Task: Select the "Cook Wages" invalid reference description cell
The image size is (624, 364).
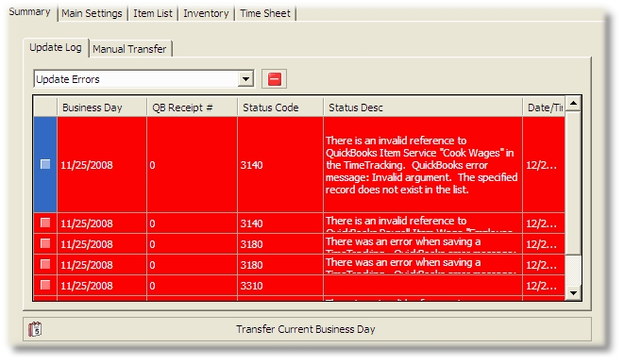Action: (x=423, y=164)
